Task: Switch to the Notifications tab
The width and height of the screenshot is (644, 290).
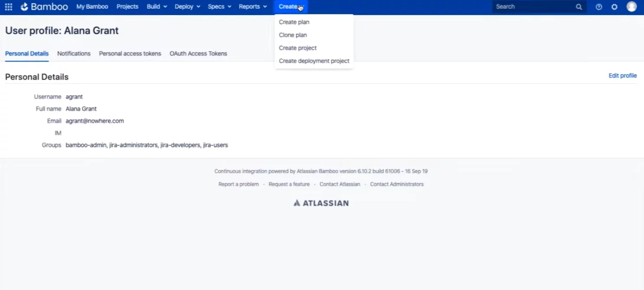Action: tap(74, 54)
